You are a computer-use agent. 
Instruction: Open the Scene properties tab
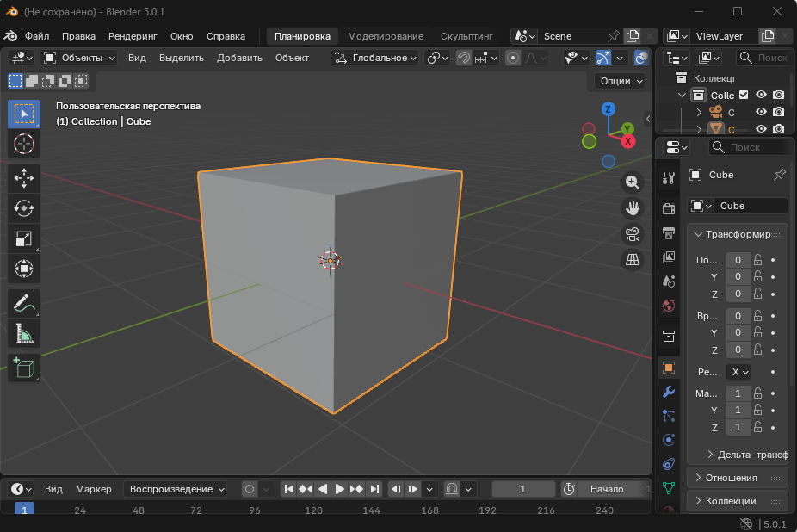[669, 281]
